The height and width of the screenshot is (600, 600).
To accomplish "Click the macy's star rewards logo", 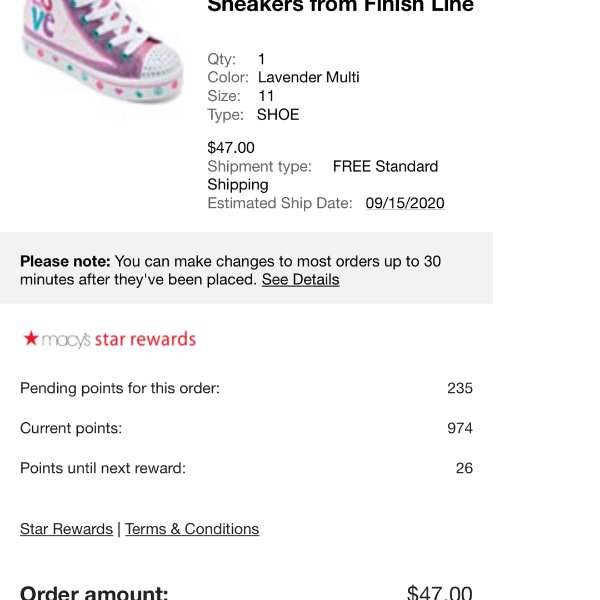I will pyautogui.click(x=109, y=339).
